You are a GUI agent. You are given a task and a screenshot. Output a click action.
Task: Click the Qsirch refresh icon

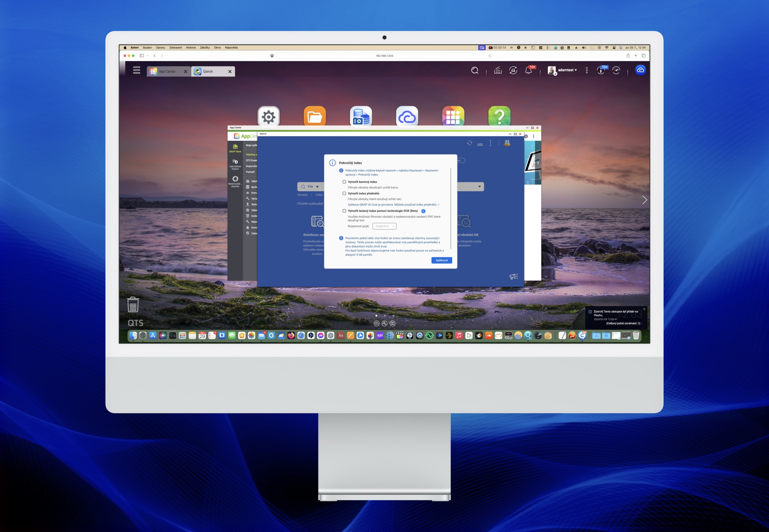470,143
